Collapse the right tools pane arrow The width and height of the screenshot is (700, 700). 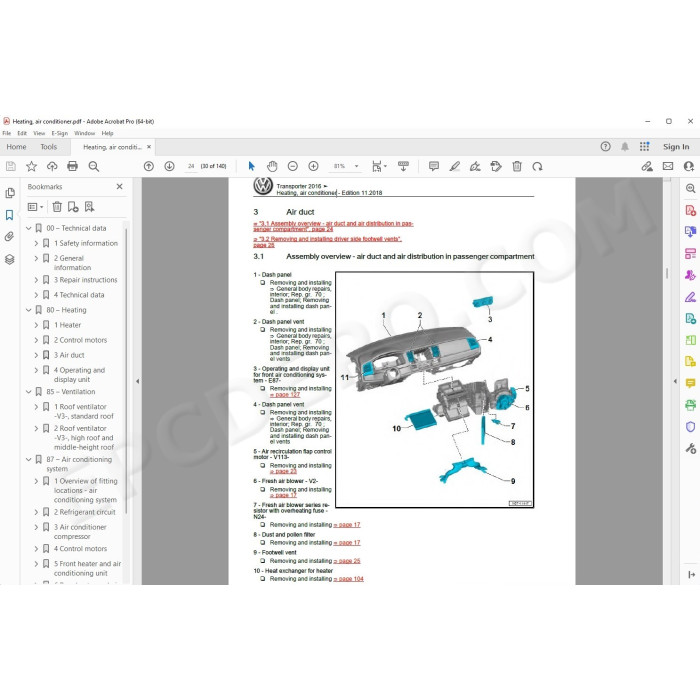(675, 381)
